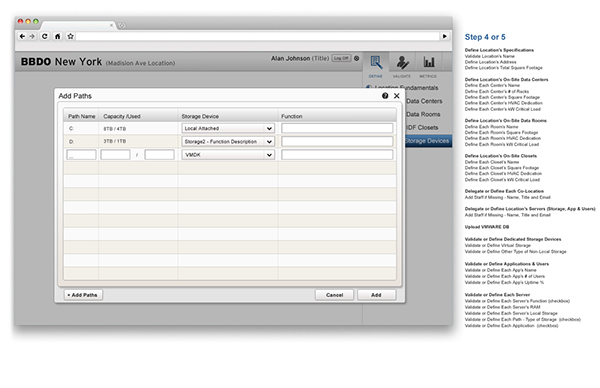Click the + Add Paths button
The image size is (600, 388).
pyautogui.click(x=83, y=295)
